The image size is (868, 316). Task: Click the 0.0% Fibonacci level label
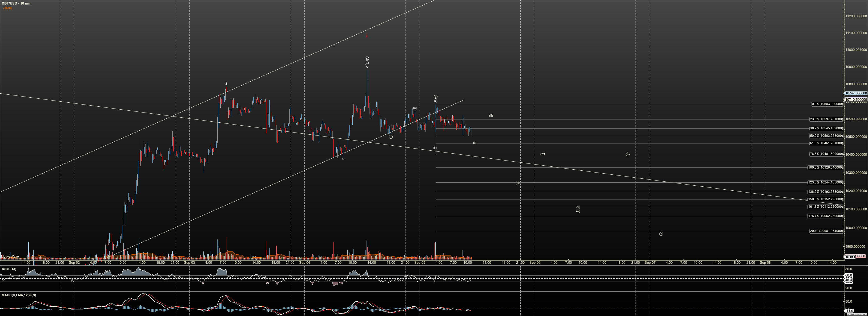827,104
